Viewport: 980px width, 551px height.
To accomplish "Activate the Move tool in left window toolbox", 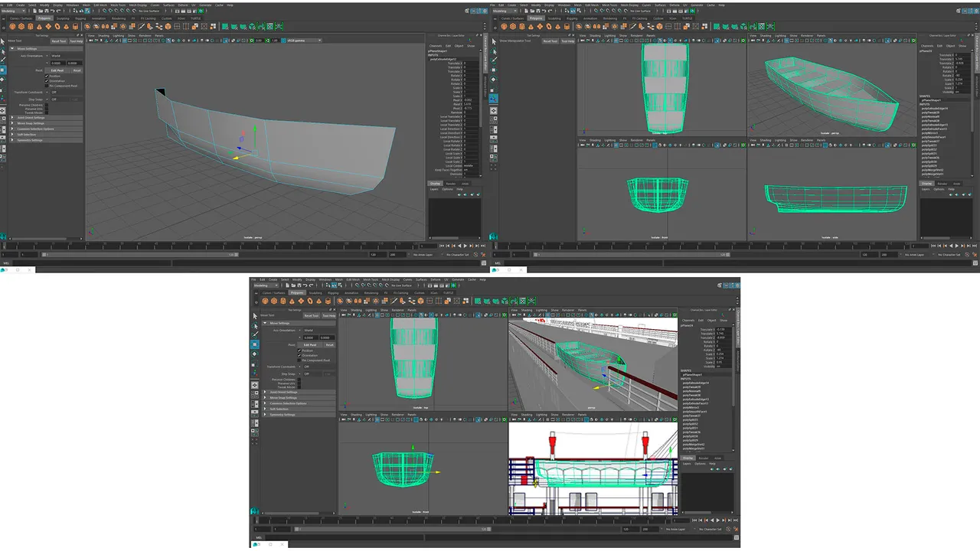I will click(3, 70).
